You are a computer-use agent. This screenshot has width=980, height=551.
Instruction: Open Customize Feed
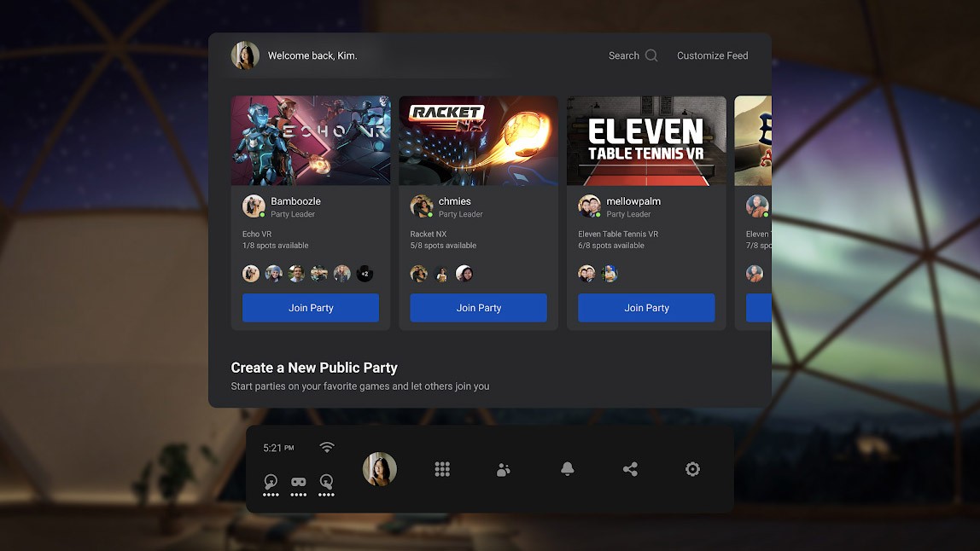[x=712, y=55]
